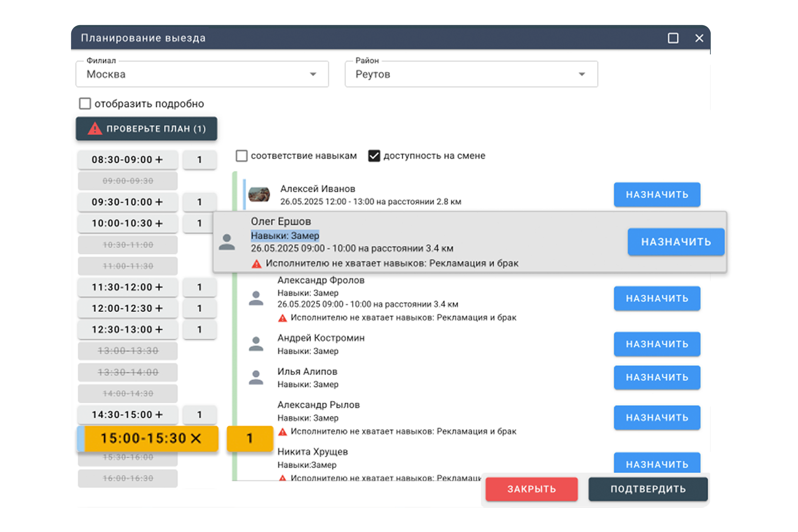The image size is (798, 532).
Task: Enable отобразить подробно checkbox
Action: (85, 104)
